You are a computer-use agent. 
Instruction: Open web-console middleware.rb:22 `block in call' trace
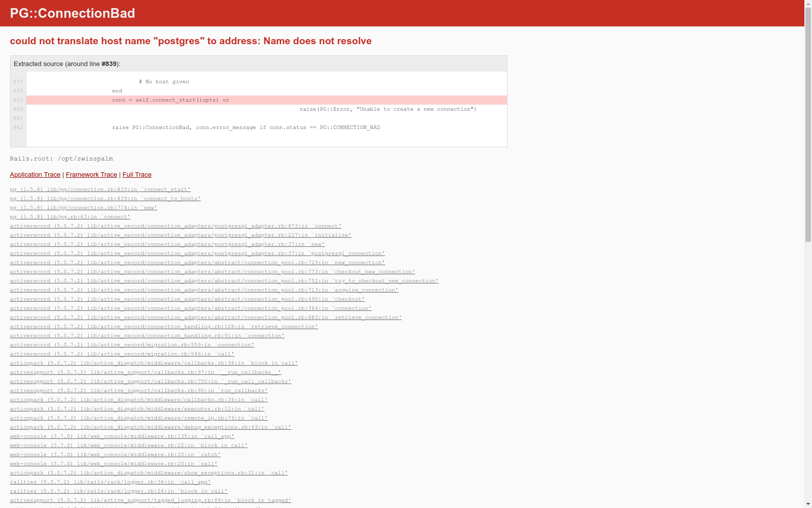(128, 446)
